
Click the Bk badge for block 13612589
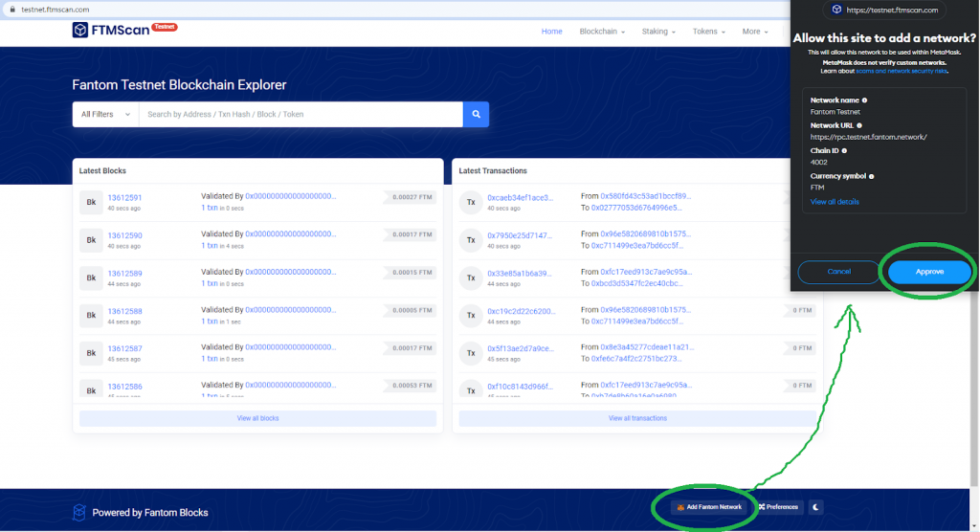tap(91, 277)
